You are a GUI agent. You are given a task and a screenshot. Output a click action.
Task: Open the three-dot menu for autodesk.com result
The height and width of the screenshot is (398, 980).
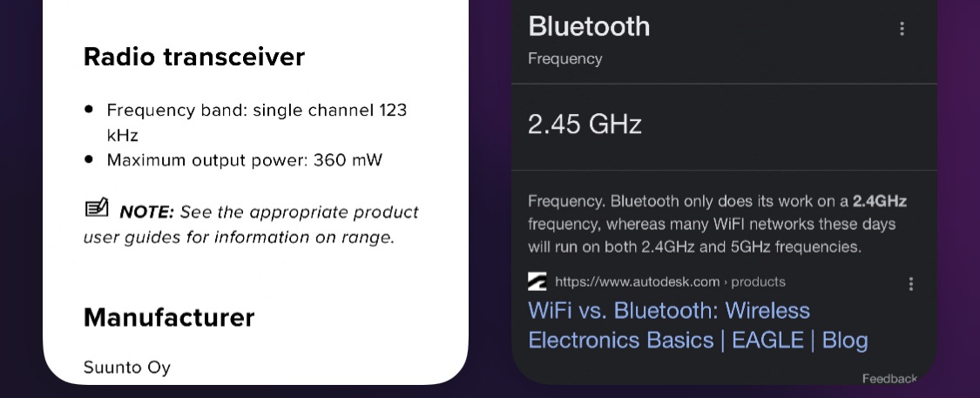(910, 284)
